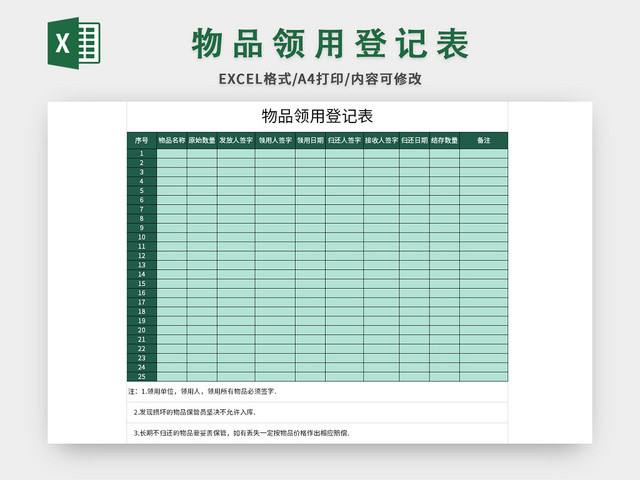Click row number 1 in 序号 column
Image resolution: width=640 pixels, height=480 pixels.
[x=142, y=153]
